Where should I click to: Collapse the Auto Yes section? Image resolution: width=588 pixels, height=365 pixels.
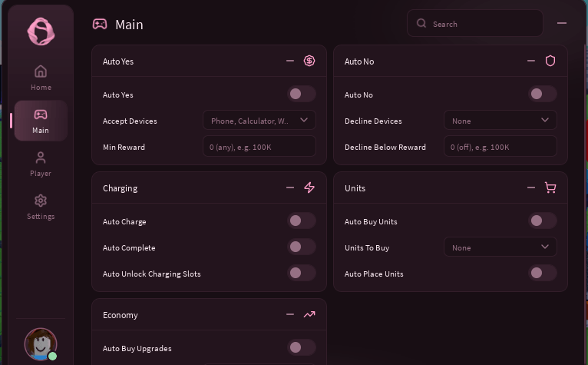point(290,61)
